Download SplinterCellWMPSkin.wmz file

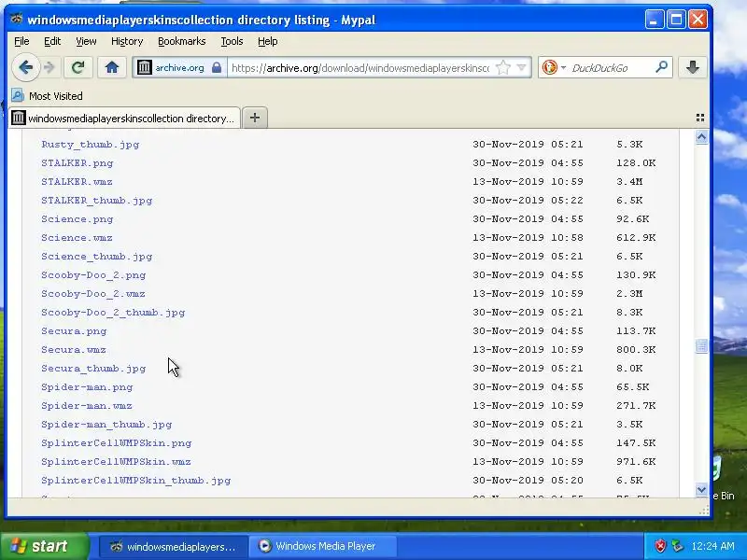tap(116, 462)
